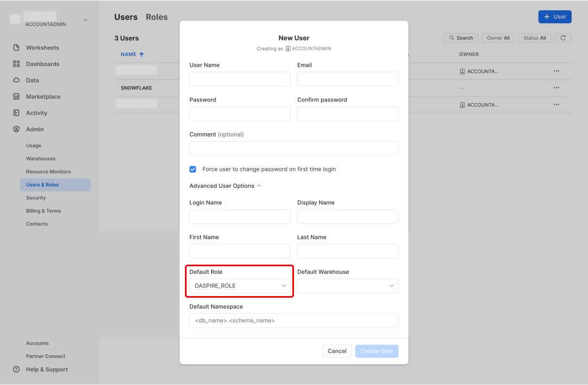Uncheck Force user to change password checkbox

click(x=193, y=169)
